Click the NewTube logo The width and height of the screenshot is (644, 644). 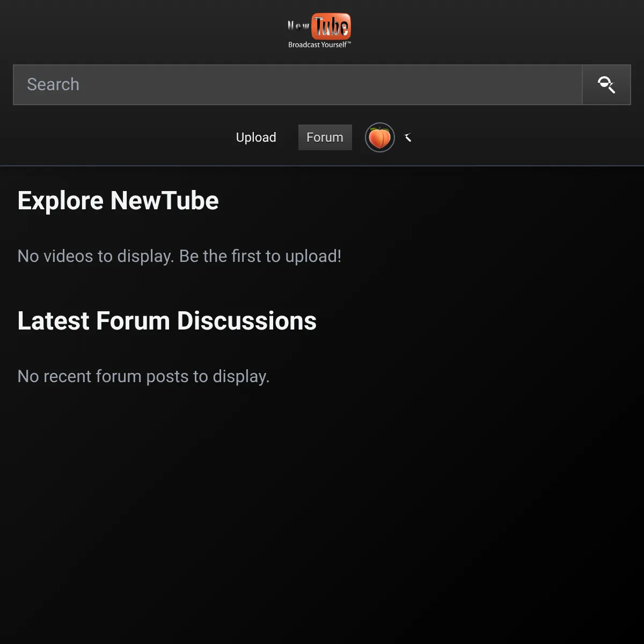pos(319,31)
